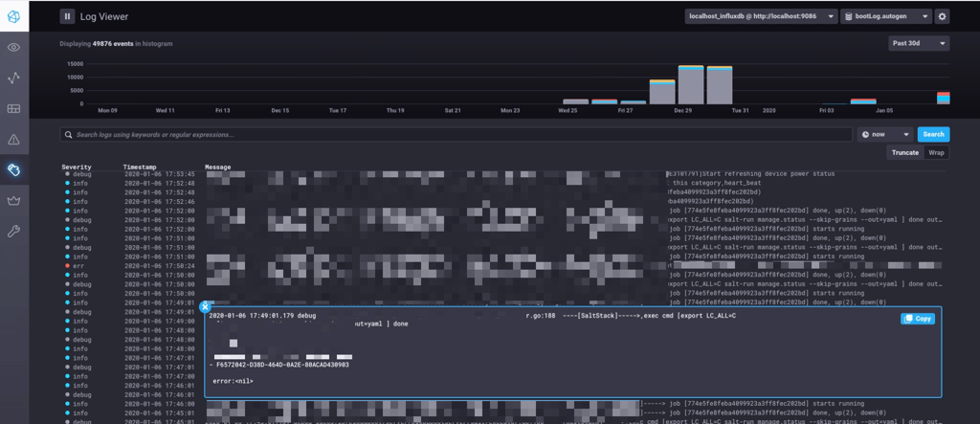Select Truncate message display mode

pyautogui.click(x=905, y=152)
